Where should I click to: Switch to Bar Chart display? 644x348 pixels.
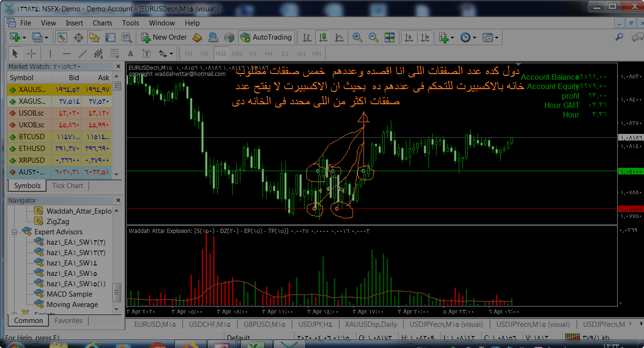click(307, 37)
